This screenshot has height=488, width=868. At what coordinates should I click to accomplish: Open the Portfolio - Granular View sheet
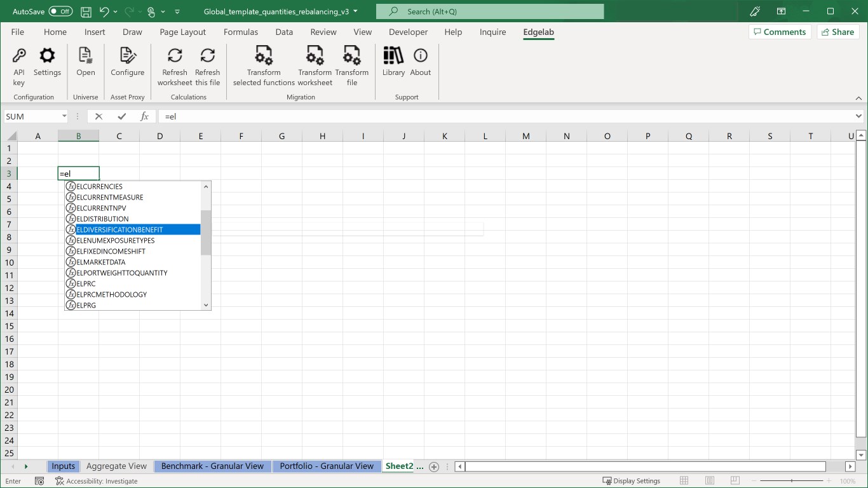click(x=327, y=466)
